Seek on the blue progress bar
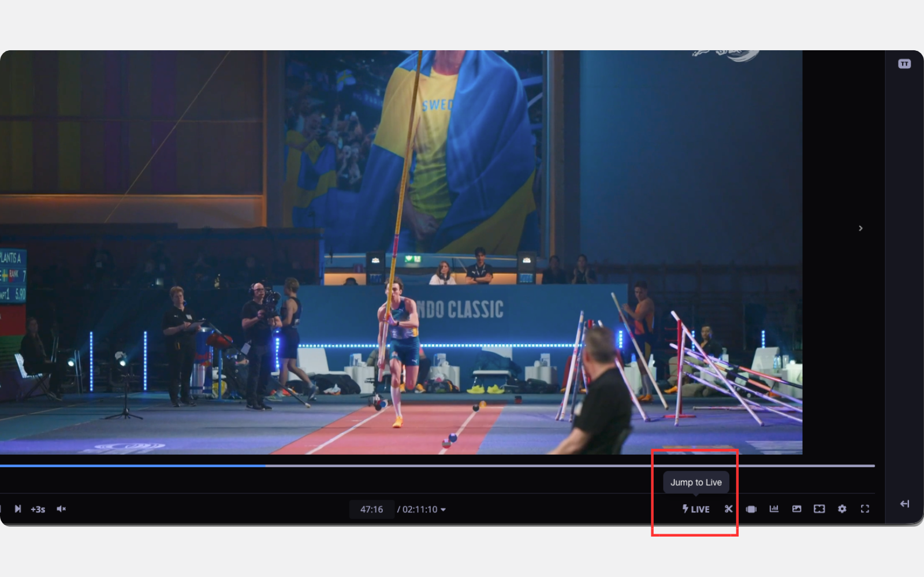924x577 pixels. click(x=132, y=466)
